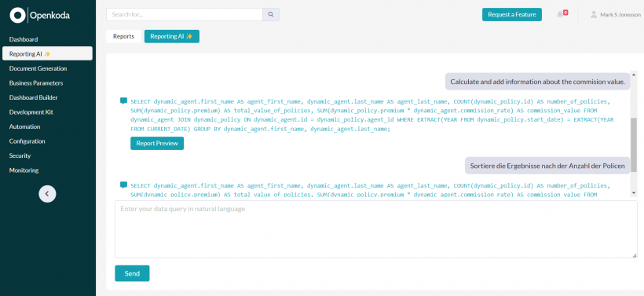Viewport: 644px width, 296px height.
Task: Open Dashboard Builder
Action: [x=33, y=97]
